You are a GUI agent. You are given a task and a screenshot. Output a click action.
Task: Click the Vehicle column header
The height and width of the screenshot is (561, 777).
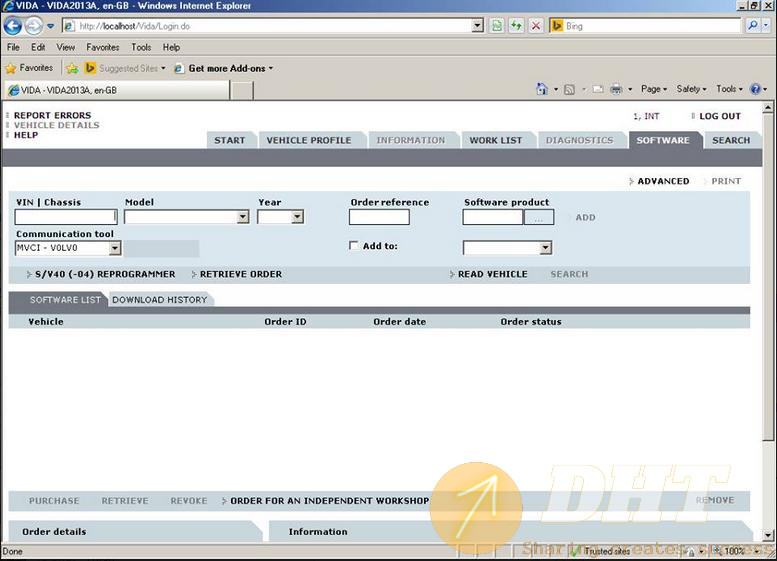tap(46, 322)
